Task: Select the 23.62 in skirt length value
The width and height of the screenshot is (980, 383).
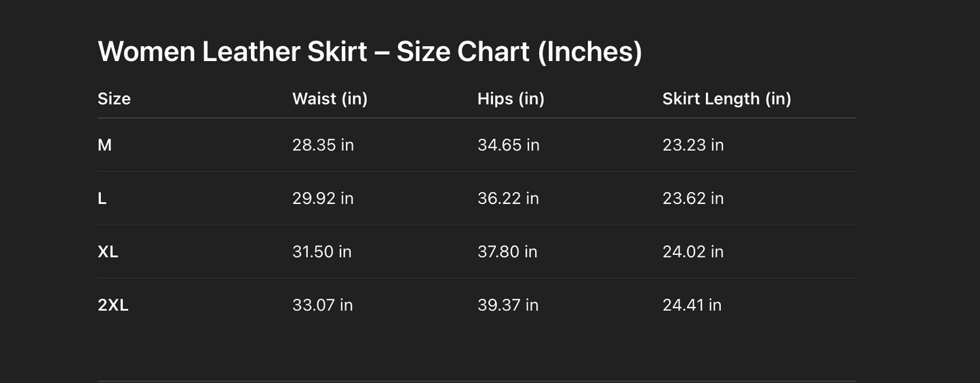Action: point(692,199)
